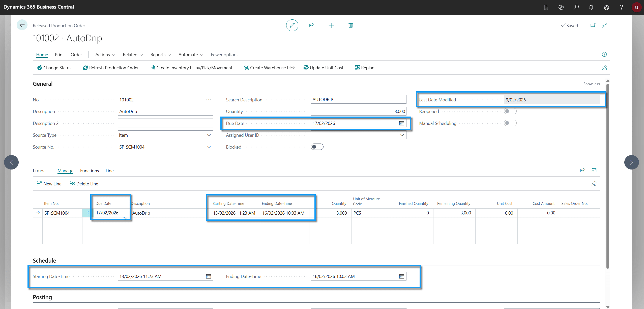Open Copilot from the top bar
This screenshot has width=644, height=309.
coord(561,7)
